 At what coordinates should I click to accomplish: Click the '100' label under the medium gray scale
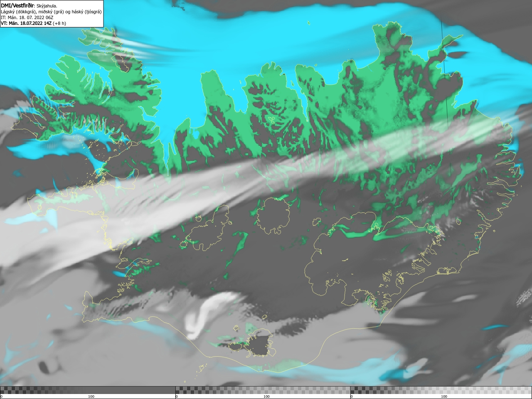point(266,397)
